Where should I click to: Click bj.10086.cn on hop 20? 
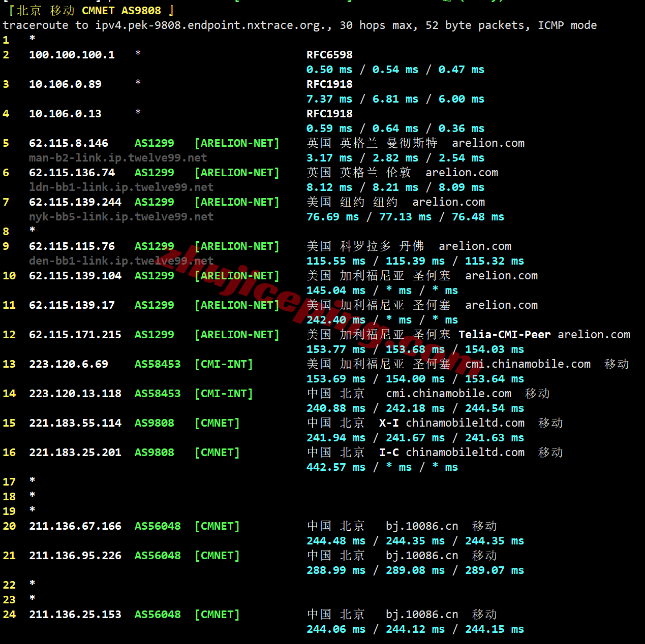[x=422, y=526]
